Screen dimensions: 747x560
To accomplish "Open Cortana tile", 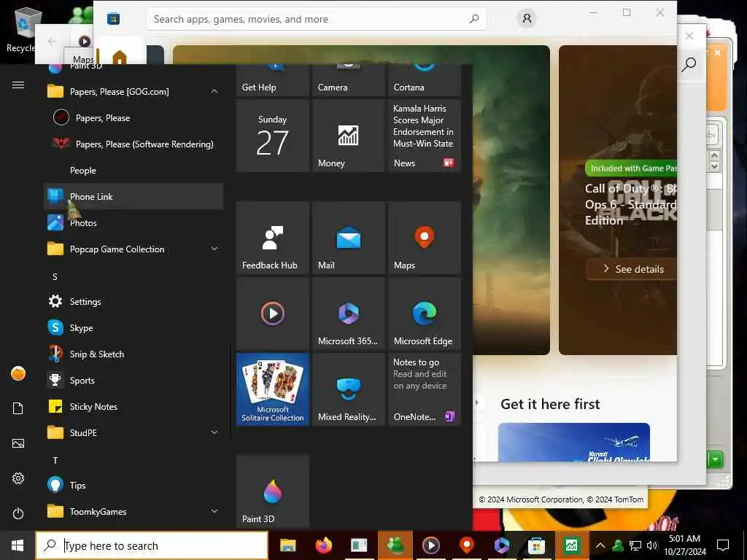I will pos(424,80).
